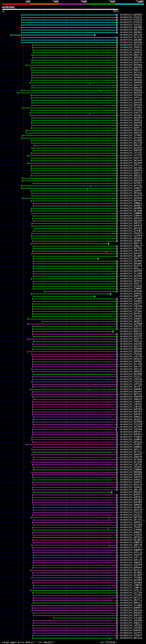The width and height of the screenshot is (146, 644).
Task: Click label UniRef100_Q42905
Action: (x=131, y=163)
